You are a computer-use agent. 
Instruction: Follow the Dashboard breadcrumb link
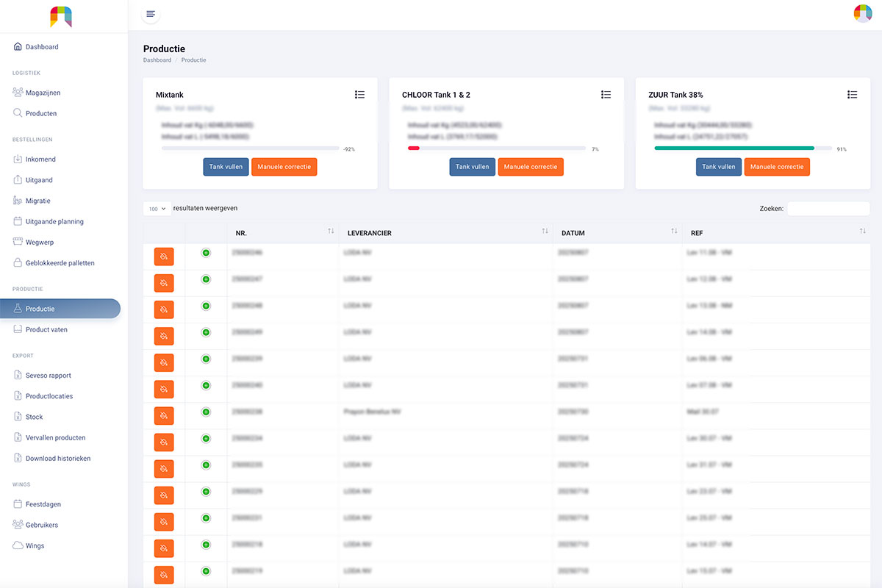(157, 60)
